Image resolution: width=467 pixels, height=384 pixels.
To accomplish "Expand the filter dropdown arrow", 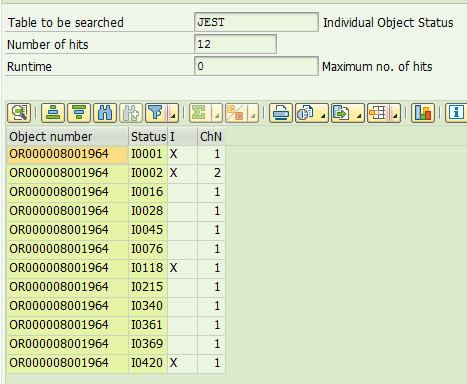I will click(173, 116).
